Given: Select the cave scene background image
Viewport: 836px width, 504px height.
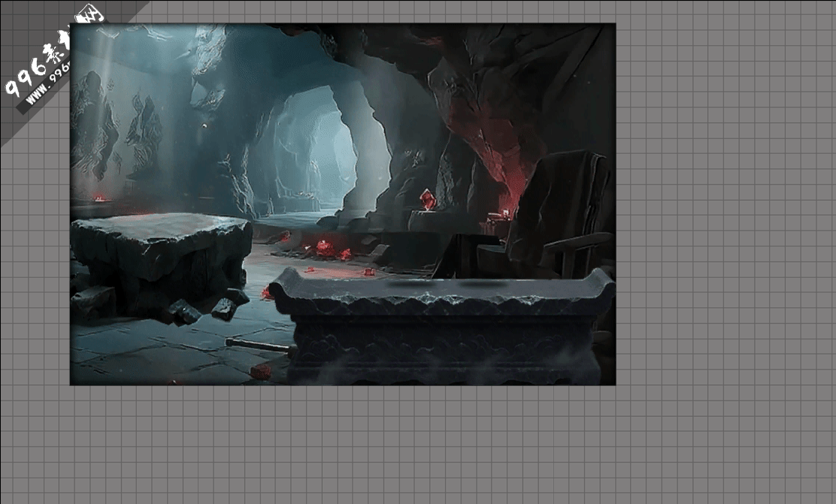Looking at the screenshot, I should (343, 204).
